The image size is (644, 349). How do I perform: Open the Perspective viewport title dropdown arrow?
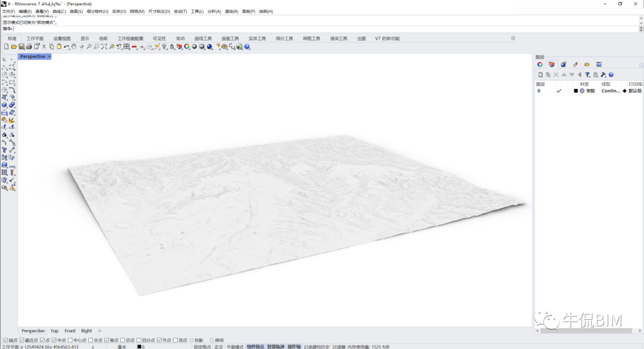tap(49, 57)
